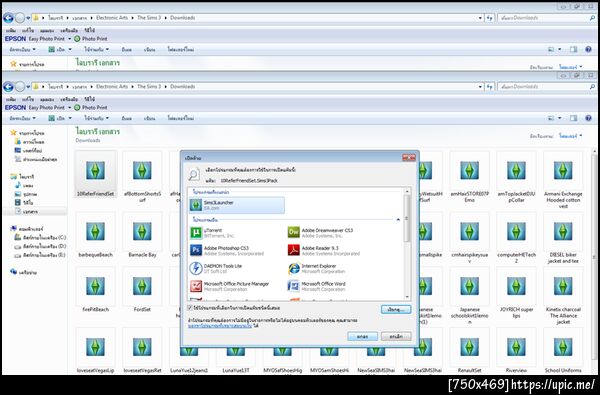This screenshot has width=600, height=395.
Task: Click the Browse button in the Open With dialog
Action: coord(396,309)
